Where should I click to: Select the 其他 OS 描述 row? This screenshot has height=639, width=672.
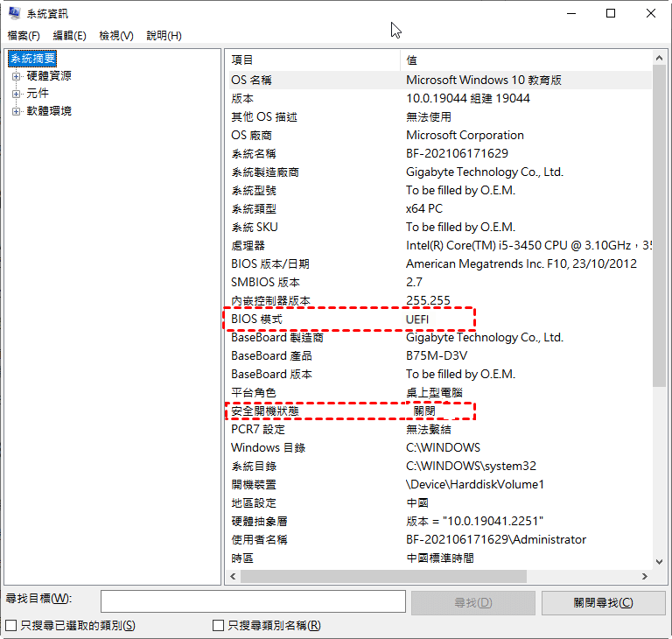click(440, 117)
